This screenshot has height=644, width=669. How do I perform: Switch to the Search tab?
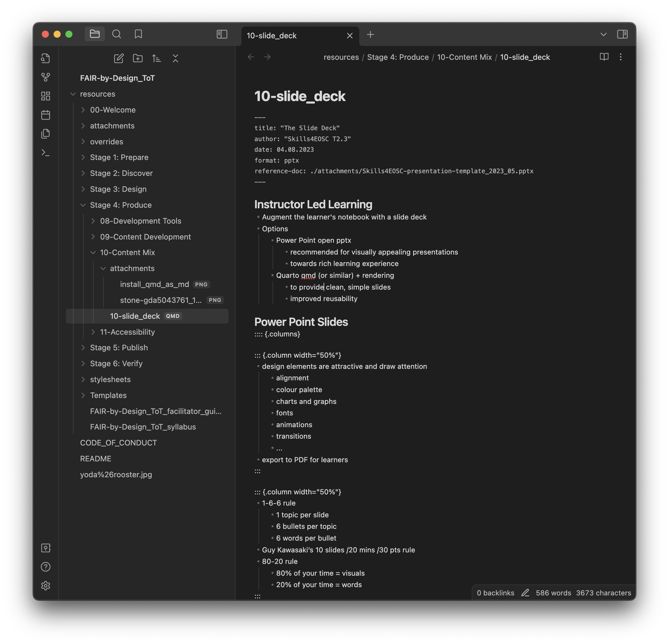pos(117,34)
